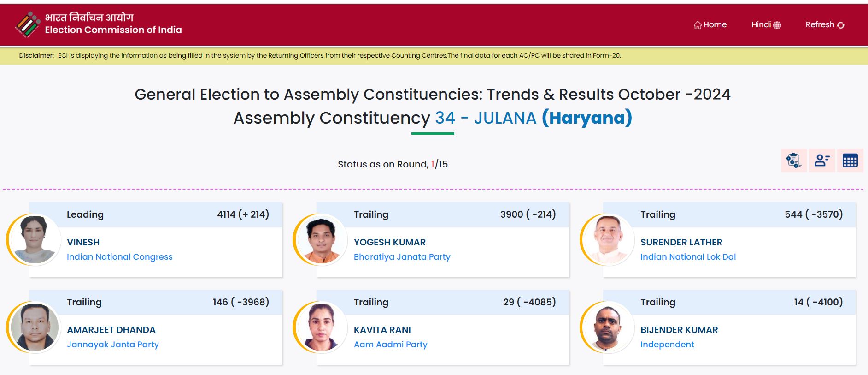
Task: Refresh the results page
Action: tap(820, 25)
